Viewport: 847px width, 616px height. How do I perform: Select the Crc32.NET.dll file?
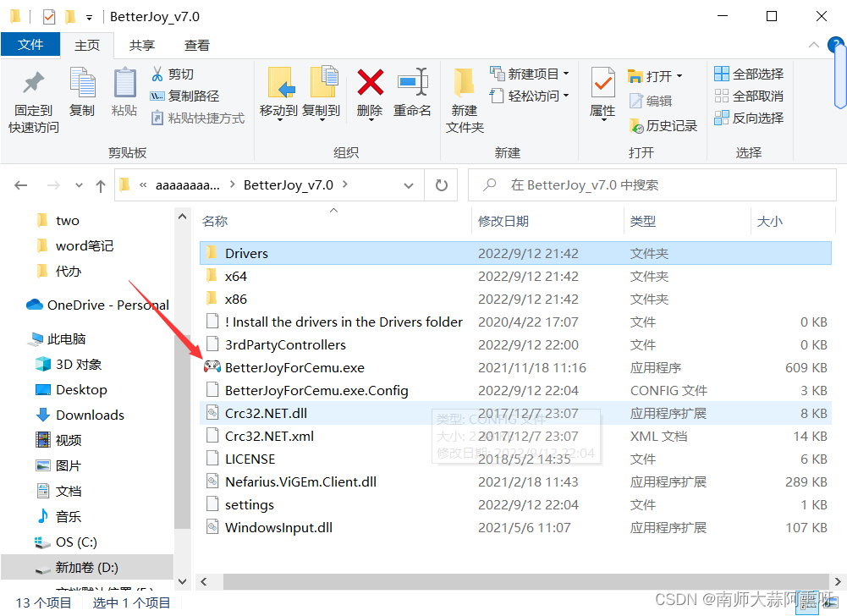pos(515,414)
